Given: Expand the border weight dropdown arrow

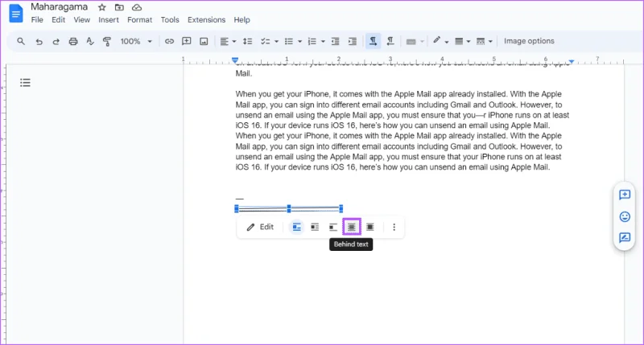Looking at the screenshot, I should 469,42.
